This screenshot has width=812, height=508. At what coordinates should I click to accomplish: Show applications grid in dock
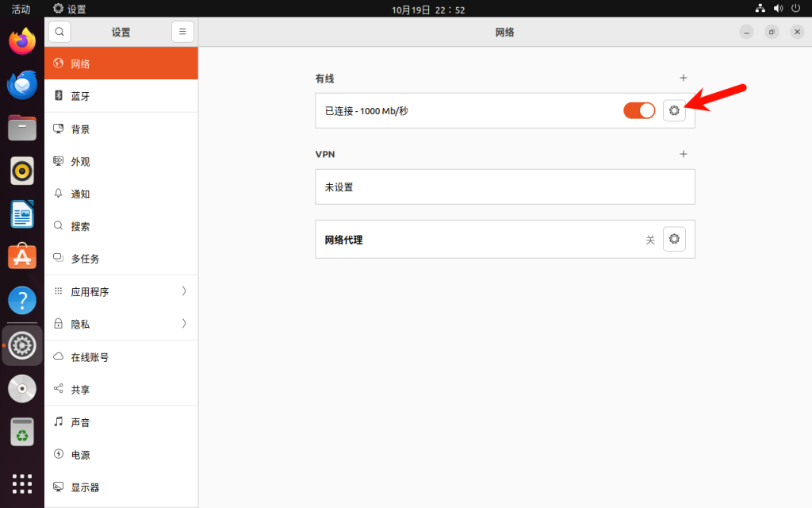pos(22,483)
